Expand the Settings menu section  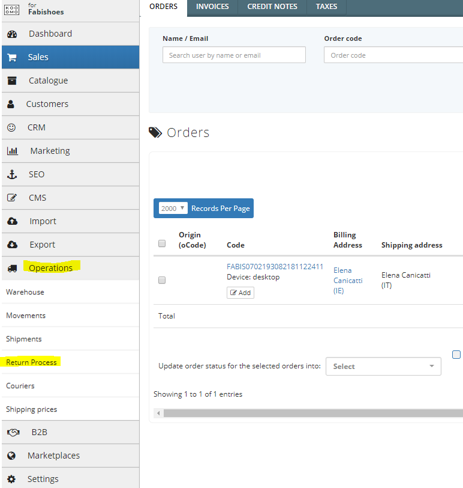pyautogui.click(x=70, y=479)
